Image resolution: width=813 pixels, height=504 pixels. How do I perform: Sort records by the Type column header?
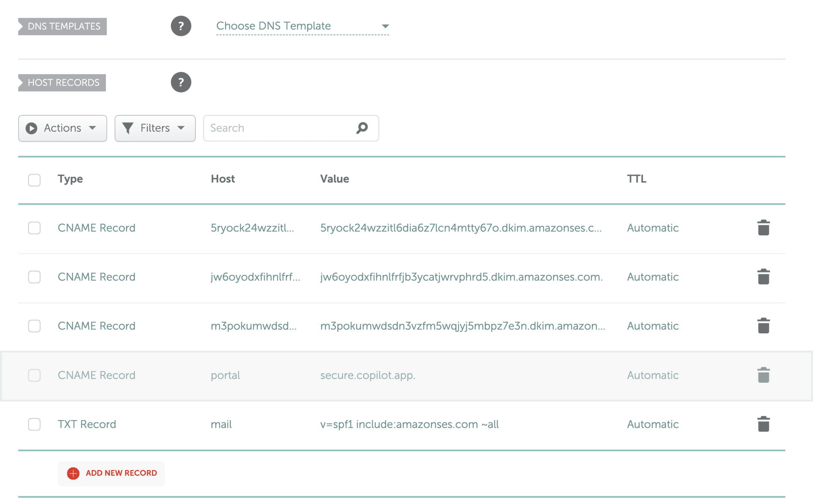coord(70,179)
